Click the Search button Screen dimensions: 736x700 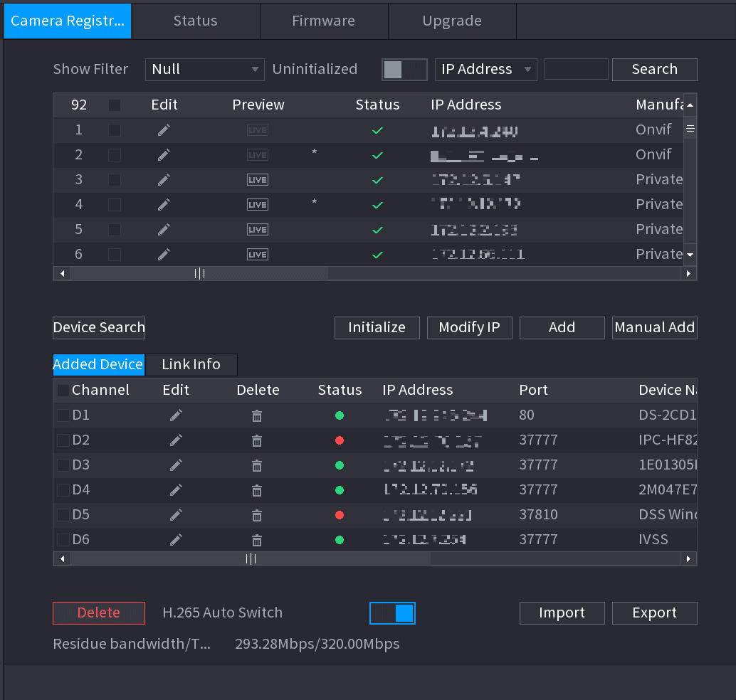click(654, 70)
